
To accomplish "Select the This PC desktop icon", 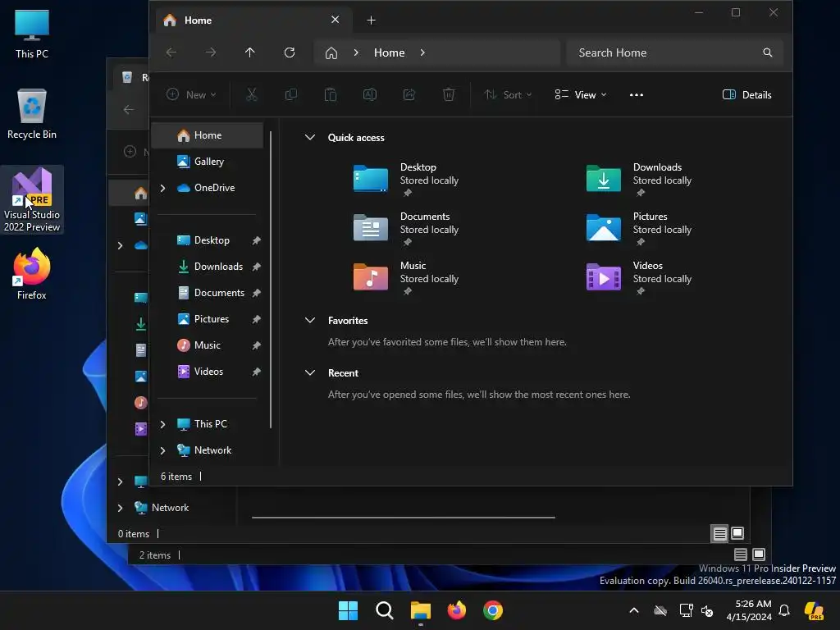I will coord(32,33).
